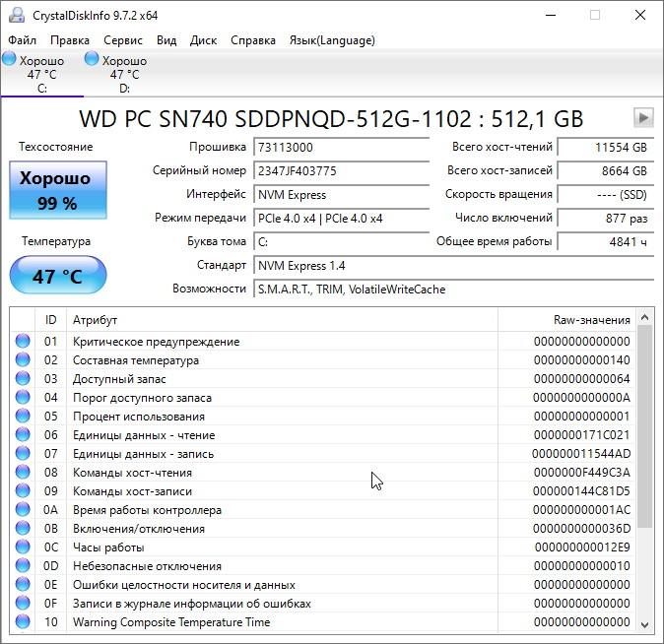Click status icon for Записи в журнале row
The width and height of the screenshot is (664, 644).
point(23,603)
